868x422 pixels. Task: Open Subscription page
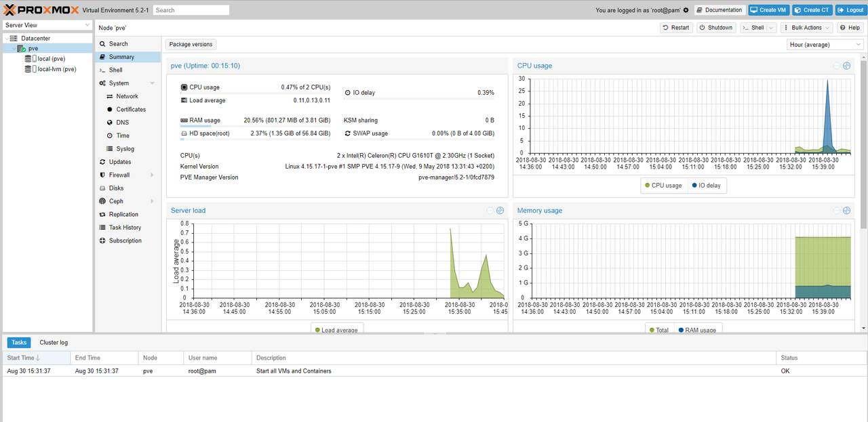[x=128, y=240]
